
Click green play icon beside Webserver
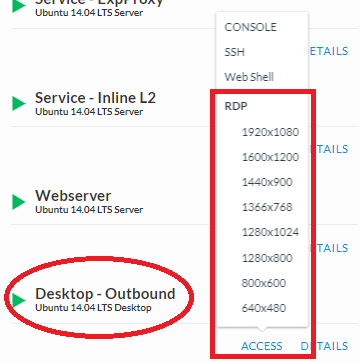click(19, 202)
